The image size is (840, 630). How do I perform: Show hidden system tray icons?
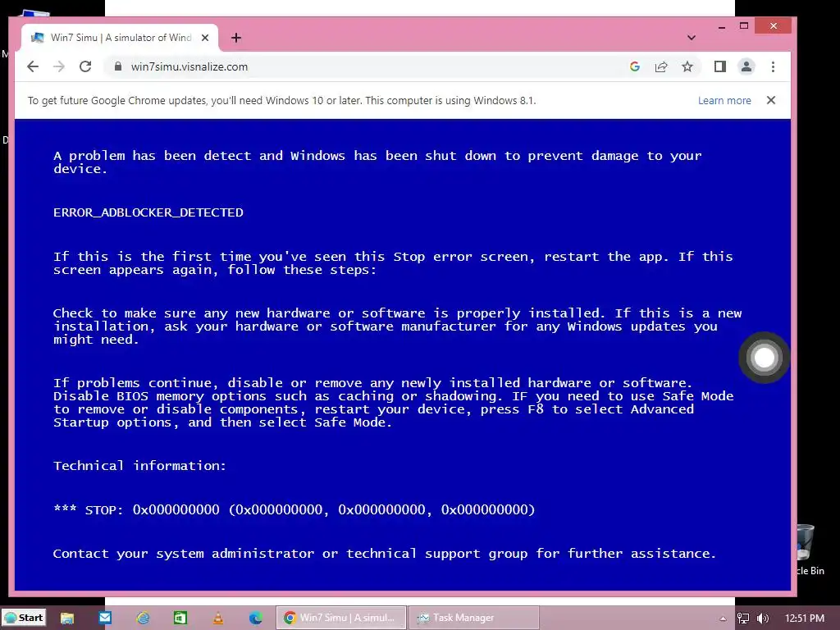pos(723,619)
